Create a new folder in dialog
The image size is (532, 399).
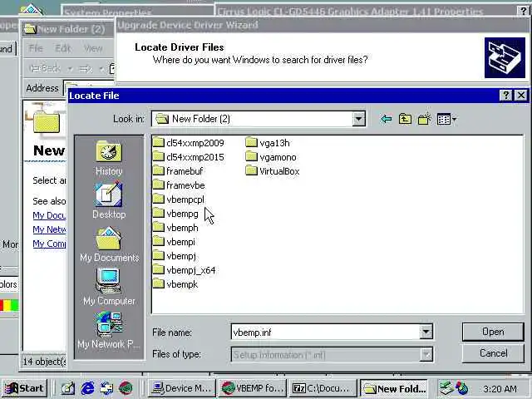(x=425, y=119)
